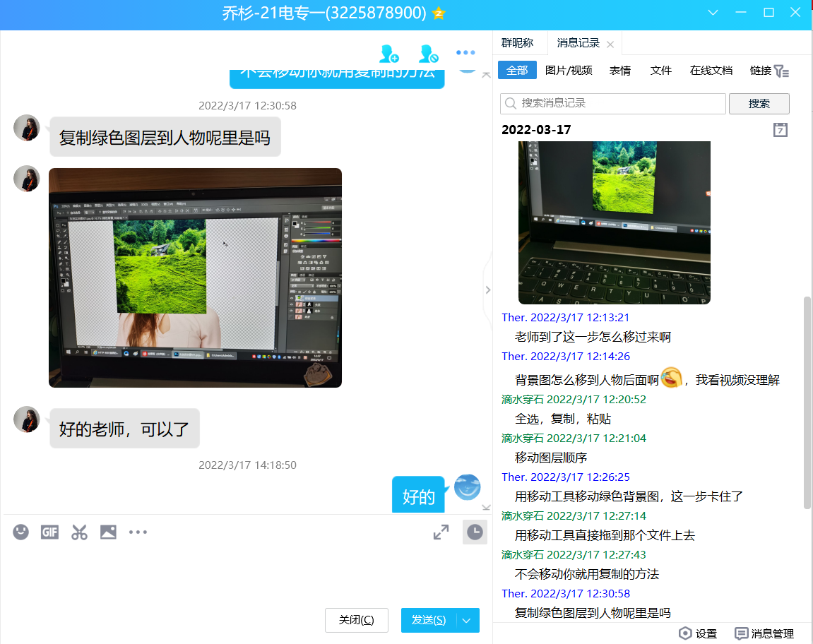Click my blue avatar beside 好的
This screenshot has height=644, width=813.
[467, 487]
